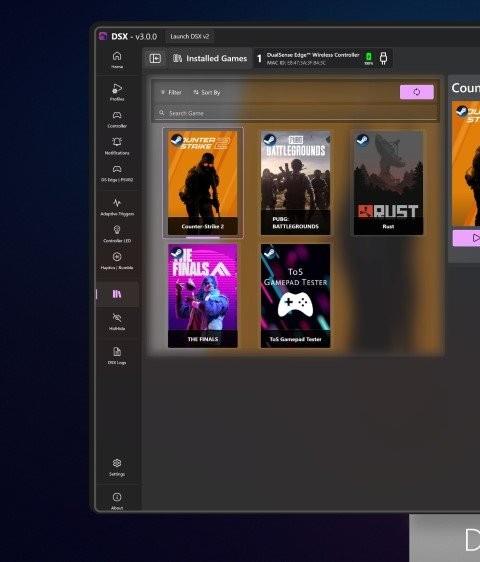The height and width of the screenshot is (562, 480).
Task: Select THE FINALS game card
Action: pyautogui.click(x=203, y=296)
